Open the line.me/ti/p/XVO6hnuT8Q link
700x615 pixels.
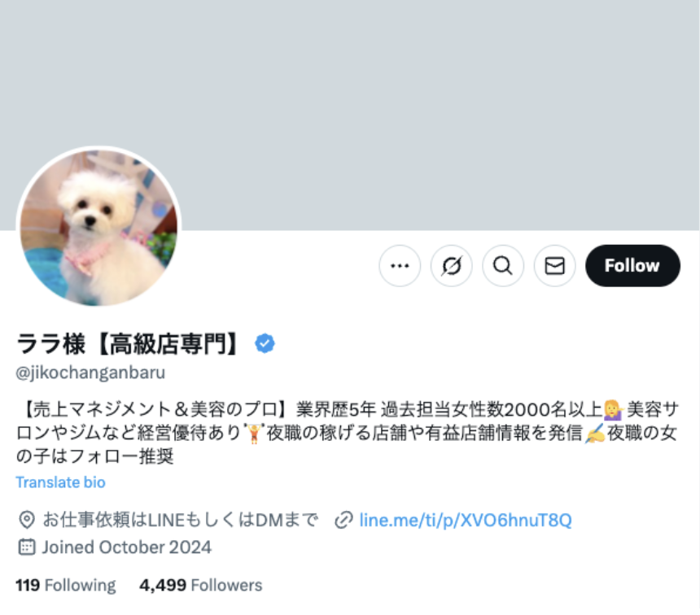tap(466, 520)
